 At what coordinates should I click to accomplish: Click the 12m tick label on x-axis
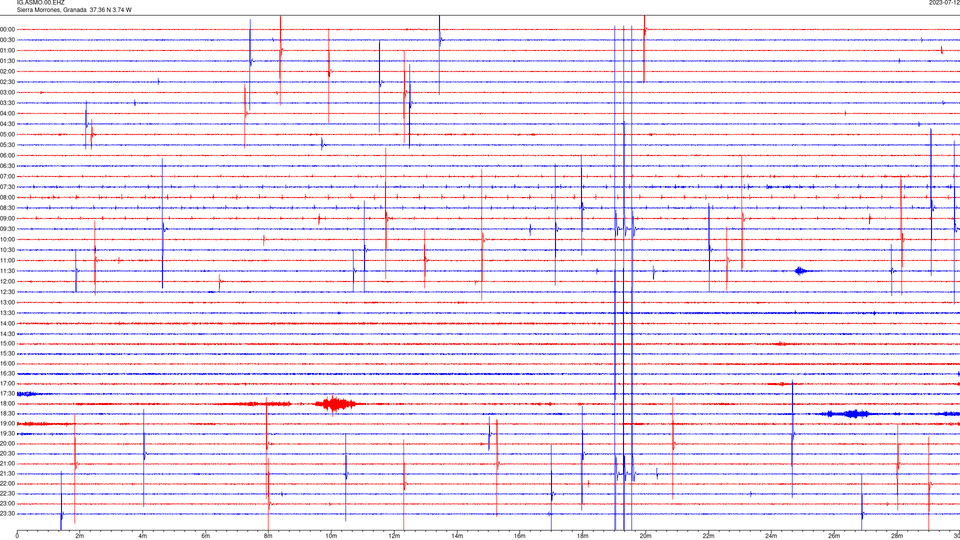tap(394, 536)
